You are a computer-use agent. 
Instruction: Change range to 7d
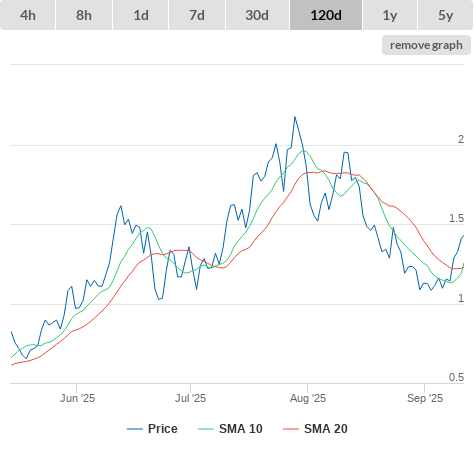tap(197, 15)
